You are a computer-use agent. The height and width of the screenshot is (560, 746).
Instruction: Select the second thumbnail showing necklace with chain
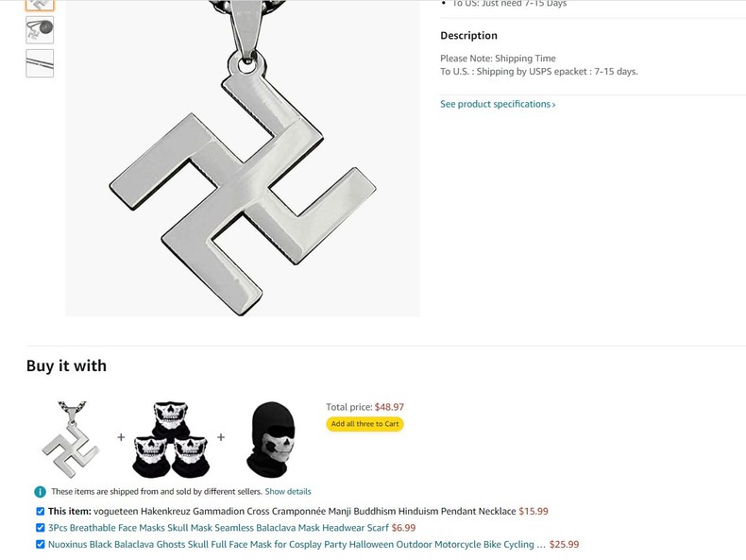point(40,30)
